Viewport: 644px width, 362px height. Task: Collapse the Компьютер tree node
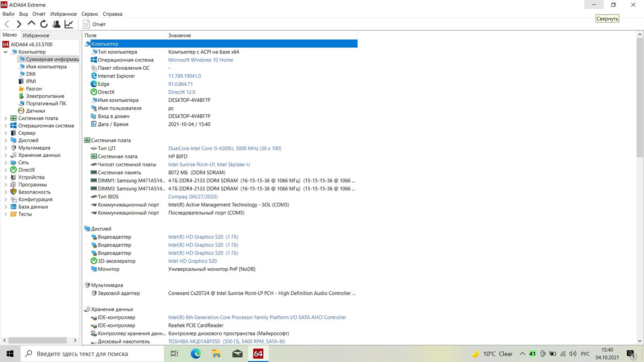click(x=6, y=52)
